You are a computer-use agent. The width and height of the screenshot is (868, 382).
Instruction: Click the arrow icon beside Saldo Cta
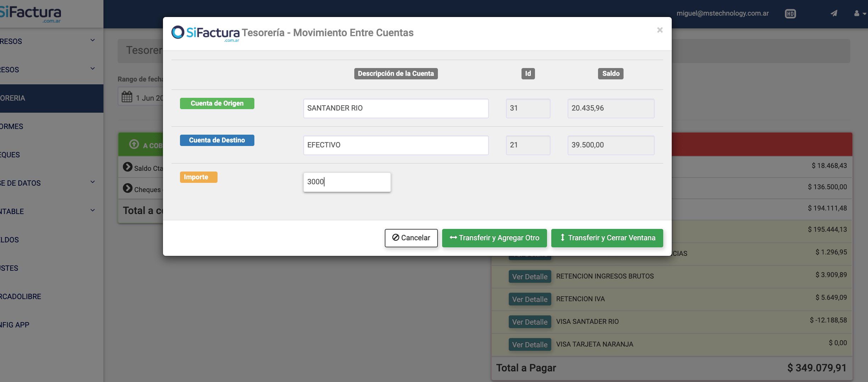click(x=128, y=167)
